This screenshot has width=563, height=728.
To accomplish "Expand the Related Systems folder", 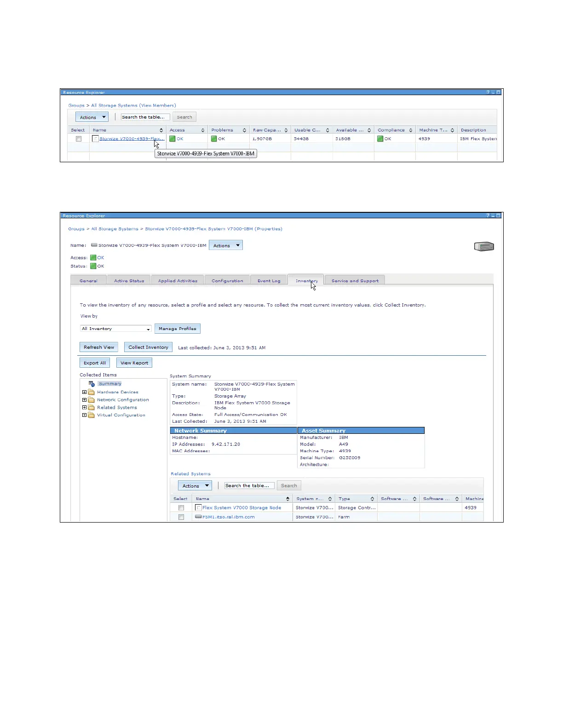I will (84, 408).
